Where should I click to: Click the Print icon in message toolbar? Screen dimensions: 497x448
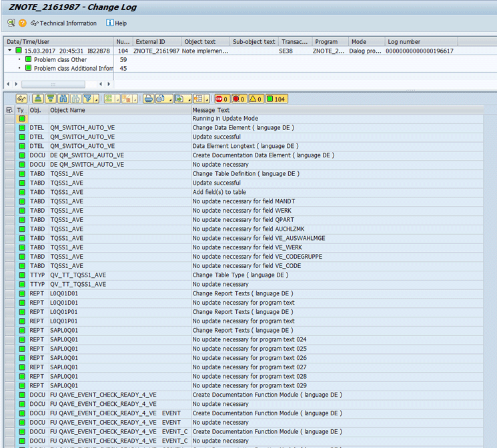tap(148, 99)
